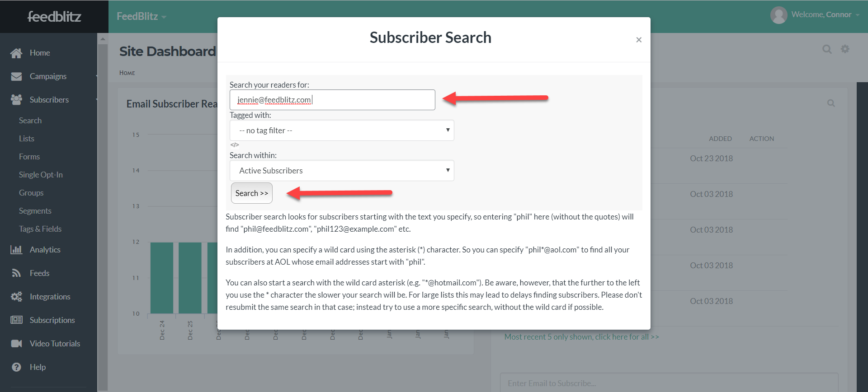Open Search under Subscribers
This screenshot has height=392, width=868.
pyautogui.click(x=30, y=121)
